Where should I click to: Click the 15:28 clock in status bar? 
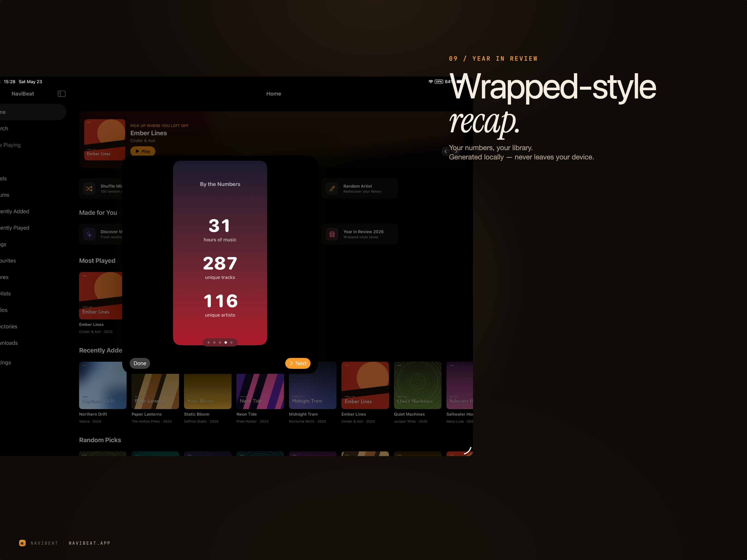click(10, 82)
